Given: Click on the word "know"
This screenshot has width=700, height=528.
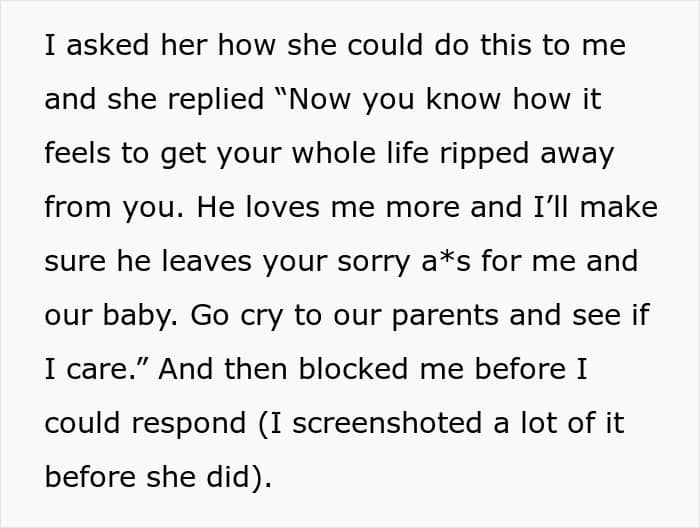Looking at the screenshot, I should (x=462, y=99).
